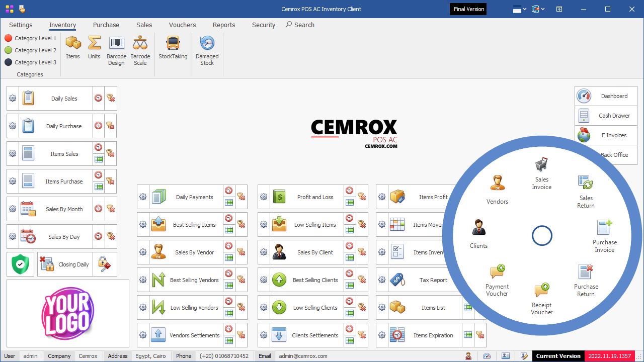644x362 pixels.
Task: Expand the flag language dropdown in the title bar
Action: tap(520, 9)
